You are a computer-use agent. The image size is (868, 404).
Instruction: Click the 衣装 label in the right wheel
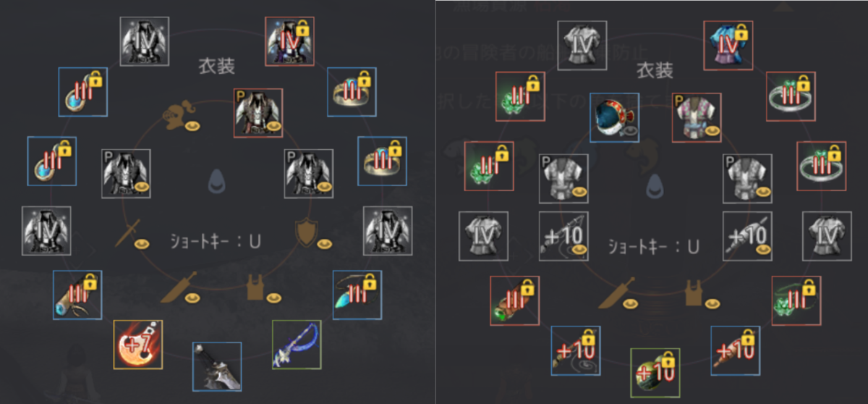pos(654,70)
